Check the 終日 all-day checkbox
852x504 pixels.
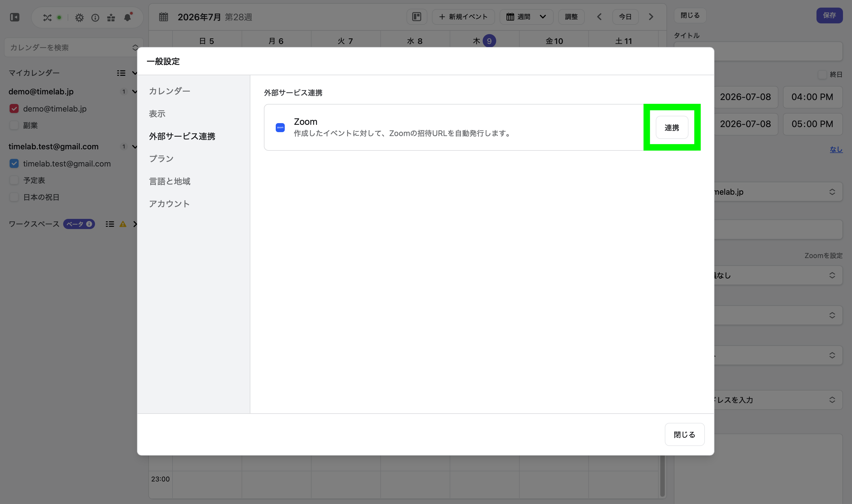(x=822, y=74)
